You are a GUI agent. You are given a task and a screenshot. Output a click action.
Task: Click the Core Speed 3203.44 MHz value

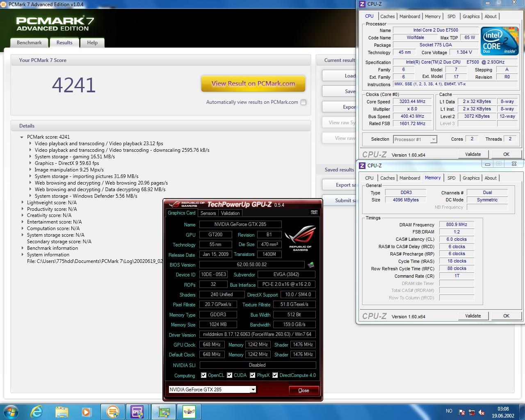point(412,101)
